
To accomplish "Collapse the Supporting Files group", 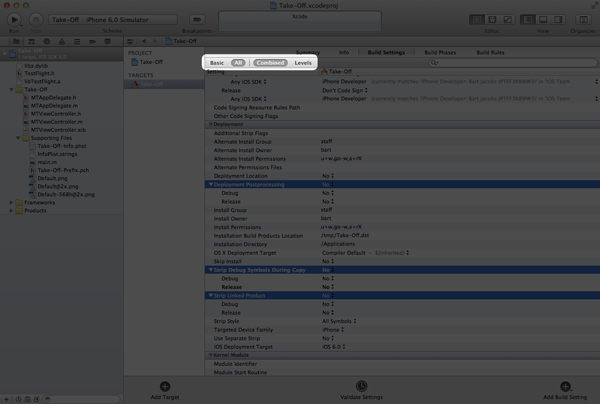I will [18, 138].
